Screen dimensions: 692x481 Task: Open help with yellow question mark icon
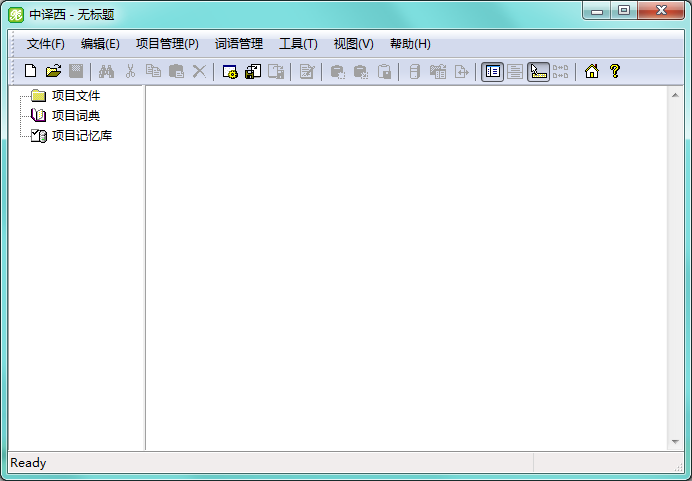click(614, 71)
